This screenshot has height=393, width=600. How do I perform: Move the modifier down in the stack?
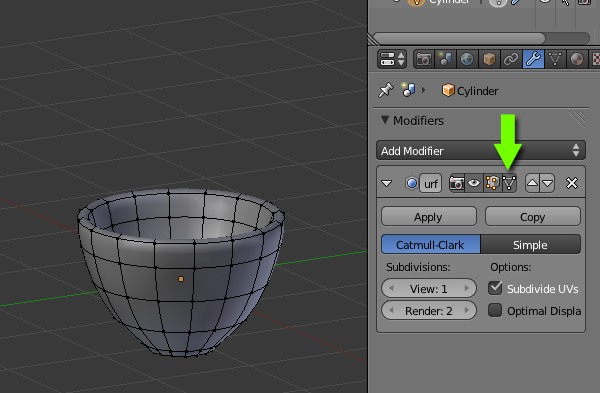tap(548, 183)
